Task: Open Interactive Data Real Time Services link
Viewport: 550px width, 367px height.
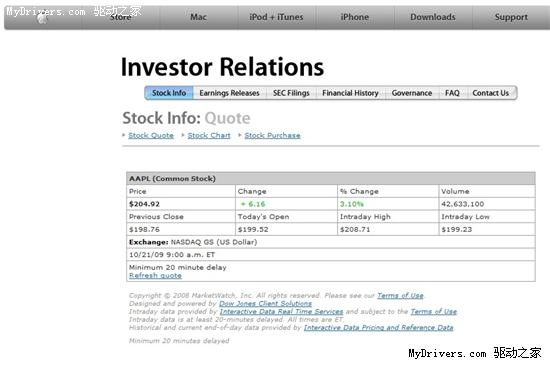Action: 281,312
